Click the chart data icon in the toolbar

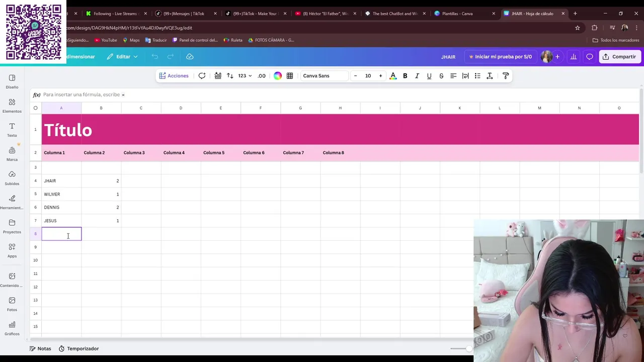tap(218, 76)
